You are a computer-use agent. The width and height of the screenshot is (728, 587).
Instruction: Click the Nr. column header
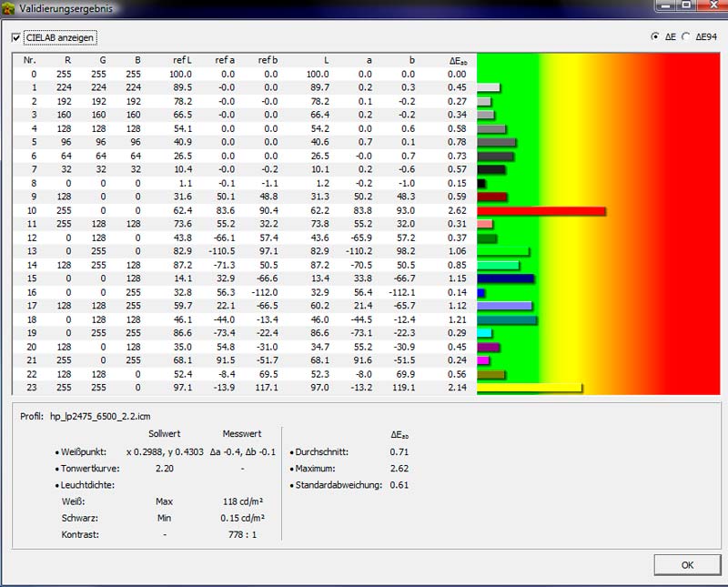[29, 60]
